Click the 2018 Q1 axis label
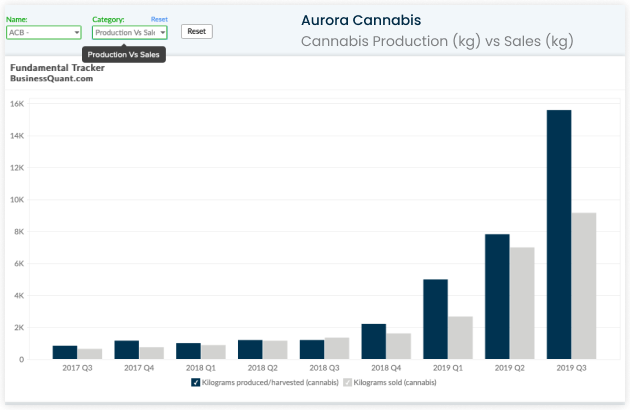630x410 pixels. [201, 368]
